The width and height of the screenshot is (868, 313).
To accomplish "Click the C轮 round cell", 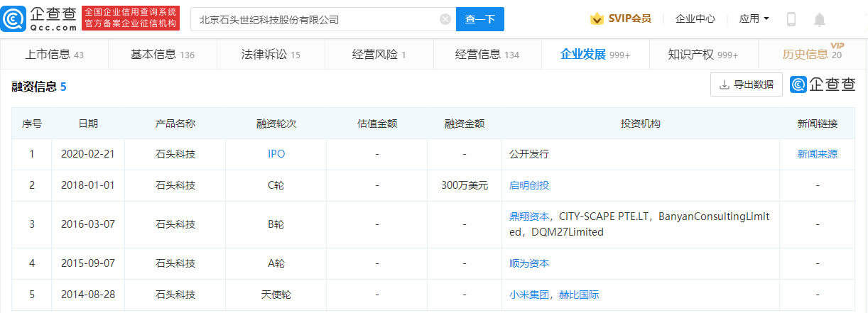I will tap(276, 185).
